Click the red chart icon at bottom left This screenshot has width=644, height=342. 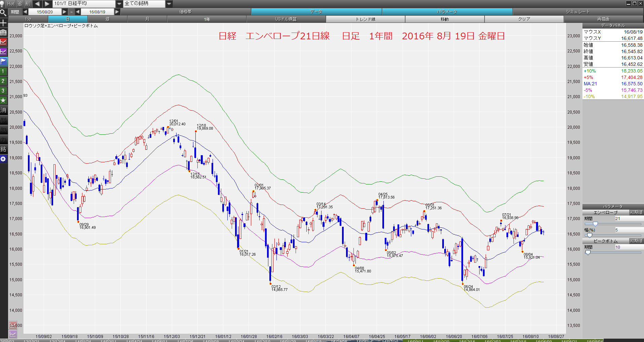click(13, 325)
